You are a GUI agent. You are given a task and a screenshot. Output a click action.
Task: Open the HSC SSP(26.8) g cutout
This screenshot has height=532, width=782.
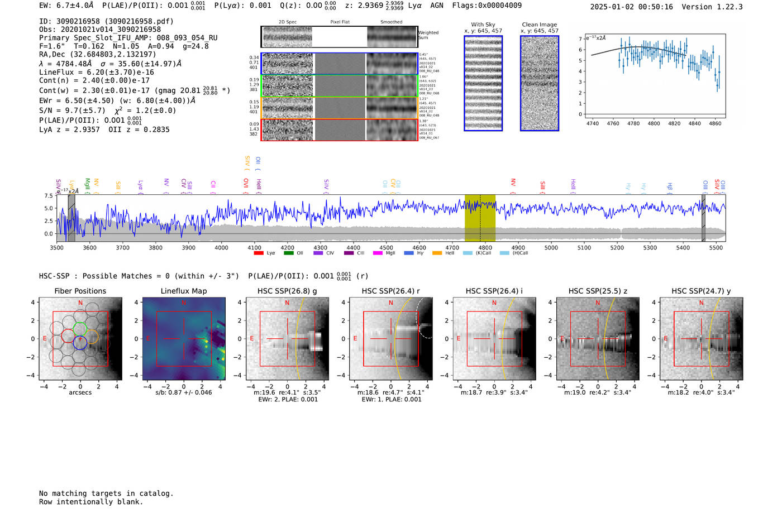tap(288, 339)
